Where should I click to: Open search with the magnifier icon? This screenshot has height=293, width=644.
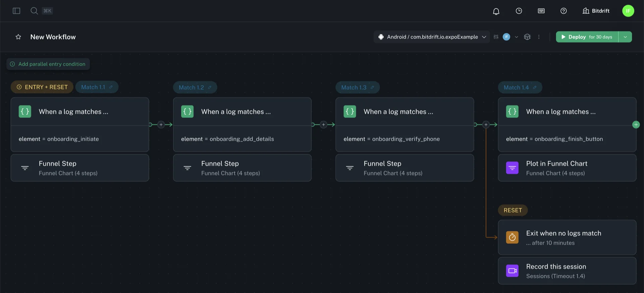[x=34, y=11]
